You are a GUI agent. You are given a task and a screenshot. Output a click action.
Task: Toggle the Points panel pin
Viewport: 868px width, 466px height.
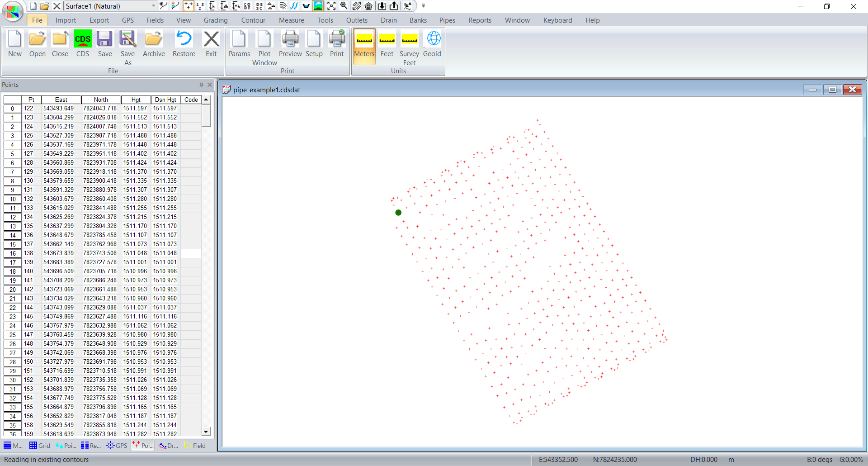click(201, 85)
